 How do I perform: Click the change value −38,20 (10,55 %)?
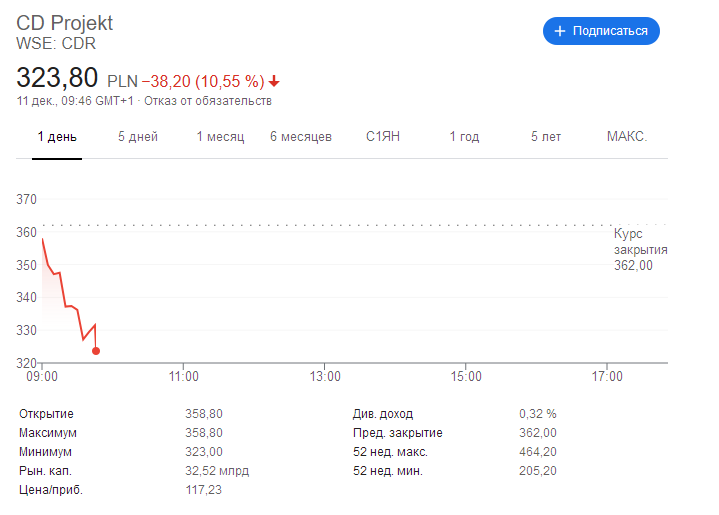point(203,82)
